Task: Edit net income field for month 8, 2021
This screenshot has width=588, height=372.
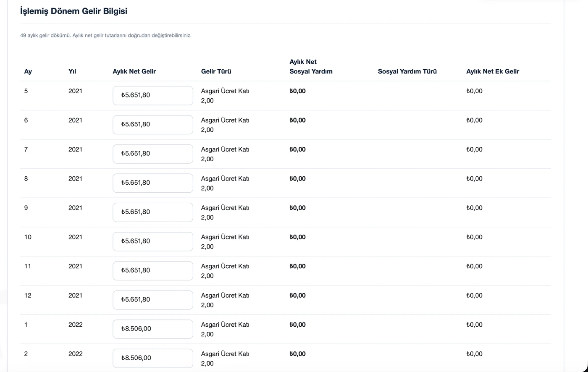Action: pos(153,183)
